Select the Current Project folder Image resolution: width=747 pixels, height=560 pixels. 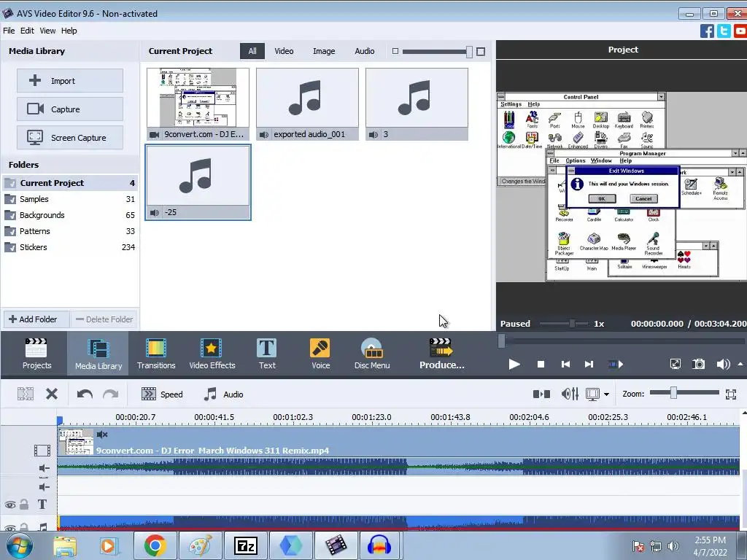(x=70, y=183)
